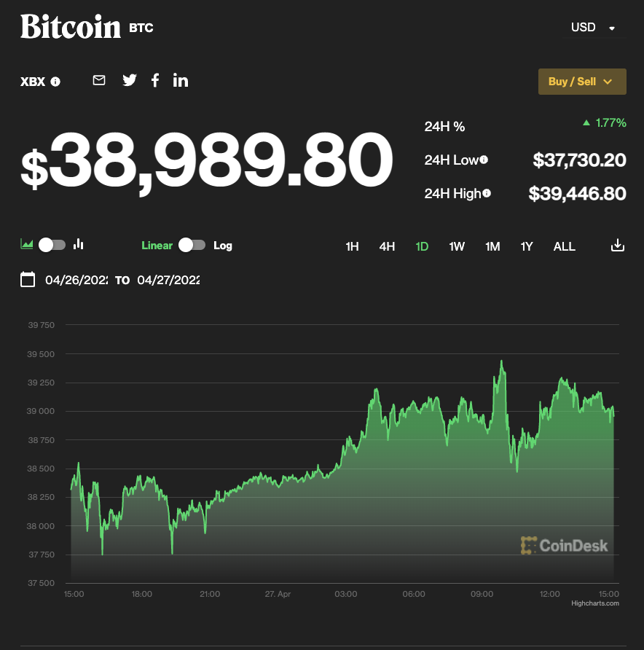Edit the 04/27/2022 end date field
Image resolution: width=644 pixels, height=650 pixels.
168,280
